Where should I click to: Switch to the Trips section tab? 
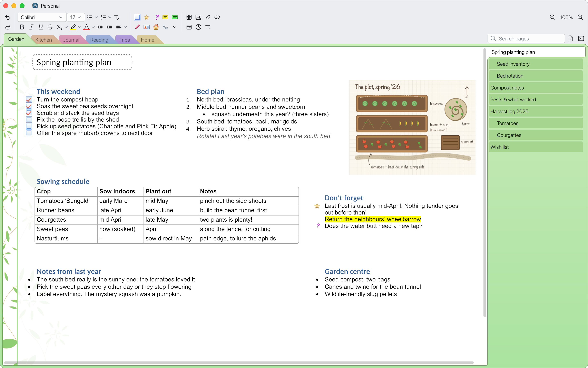tap(124, 40)
